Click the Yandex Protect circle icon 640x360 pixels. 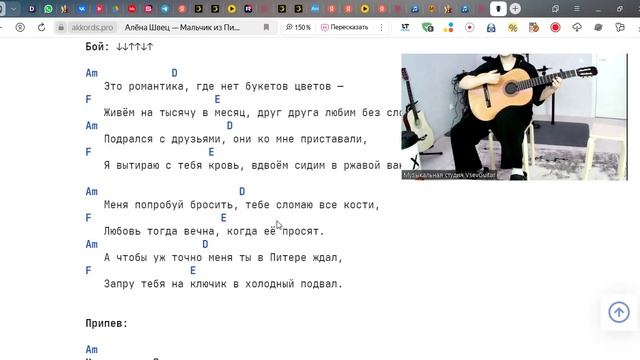coord(20,27)
